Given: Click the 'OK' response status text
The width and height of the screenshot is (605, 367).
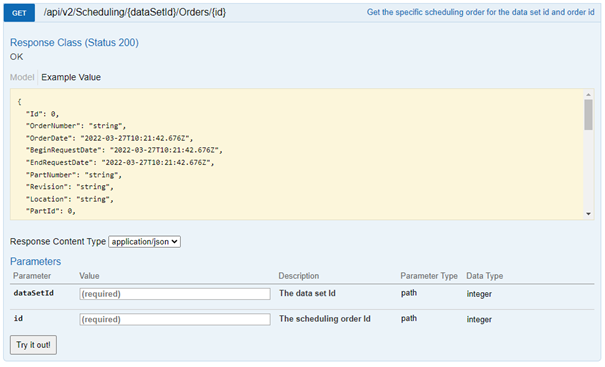Looking at the screenshot, I should (x=17, y=57).
